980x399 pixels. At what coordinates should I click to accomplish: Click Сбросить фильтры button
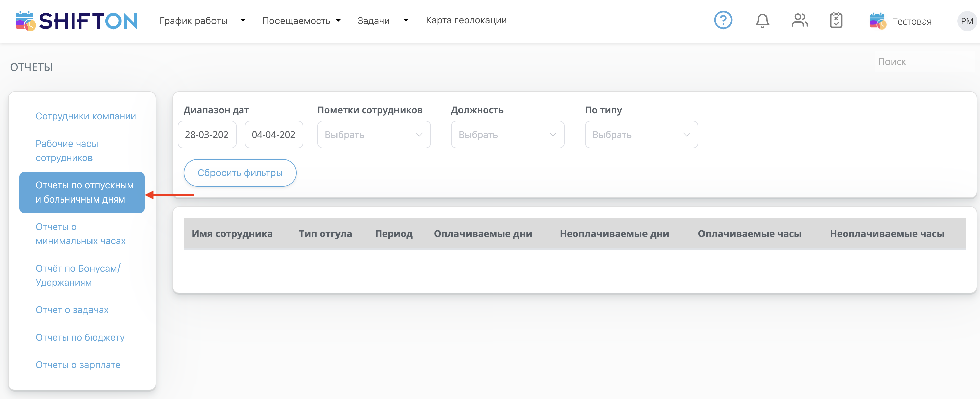[240, 172]
